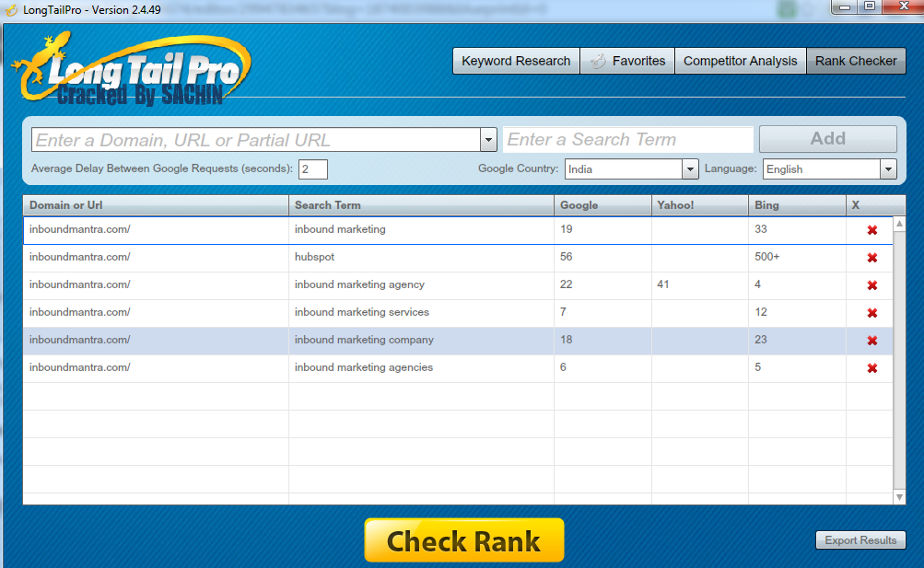Select the 'inbound marketing company' cell
This screenshot has width=924, height=568.
421,341
